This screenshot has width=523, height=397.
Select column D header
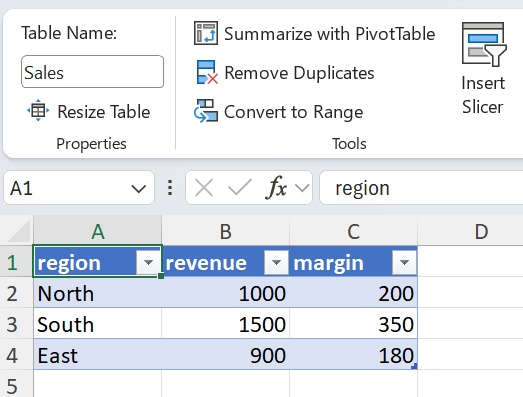click(470, 231)
